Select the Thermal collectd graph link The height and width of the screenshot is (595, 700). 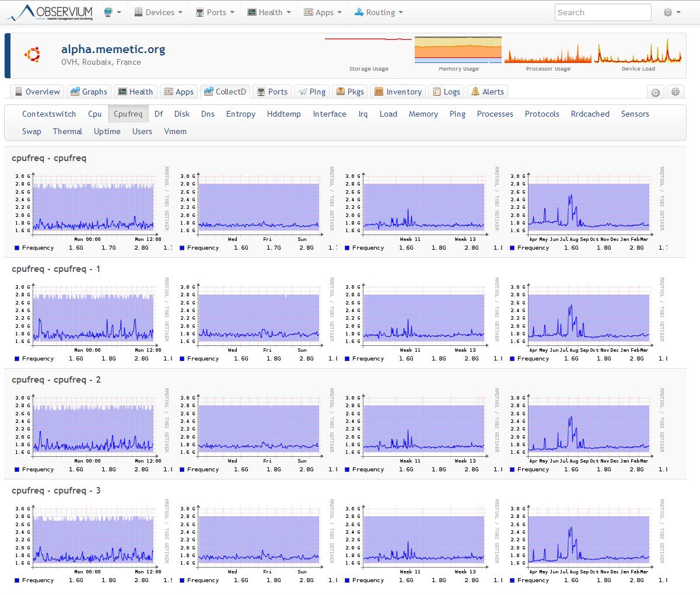point(68,131)
